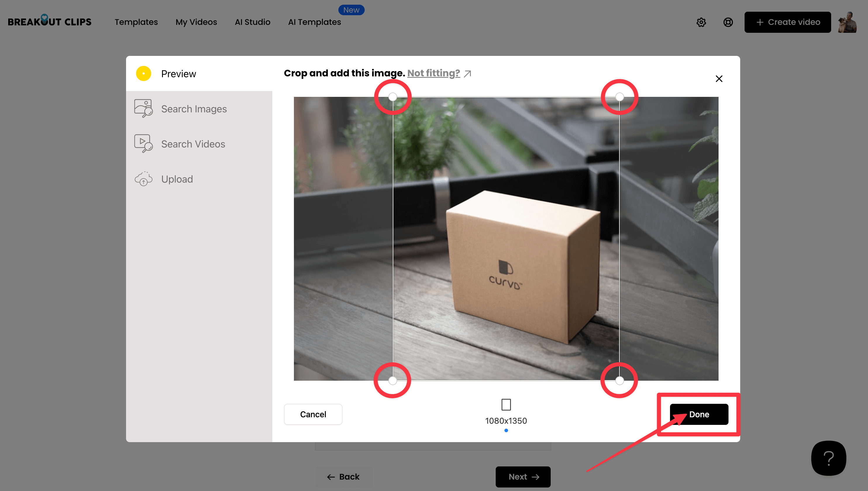This screenshot has height=491, width=868.
Task: Click the user profile avatar
Action: click(x=848, y=22)
